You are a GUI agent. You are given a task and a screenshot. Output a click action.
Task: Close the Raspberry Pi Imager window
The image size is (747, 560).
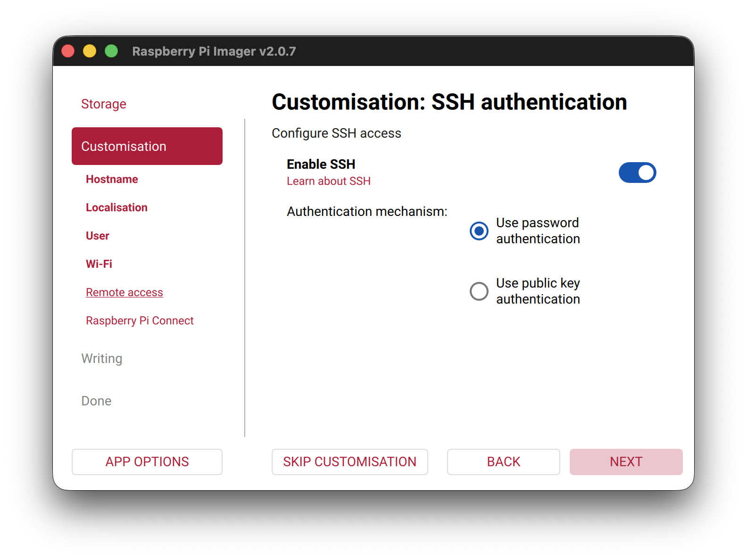click(x=68, y=51)
